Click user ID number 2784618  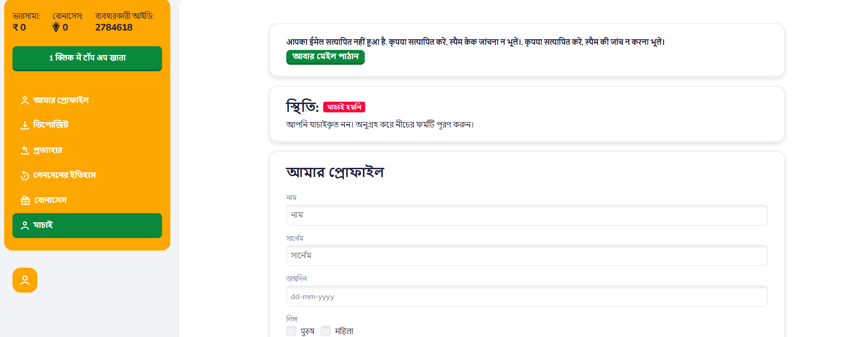point(114,27)
